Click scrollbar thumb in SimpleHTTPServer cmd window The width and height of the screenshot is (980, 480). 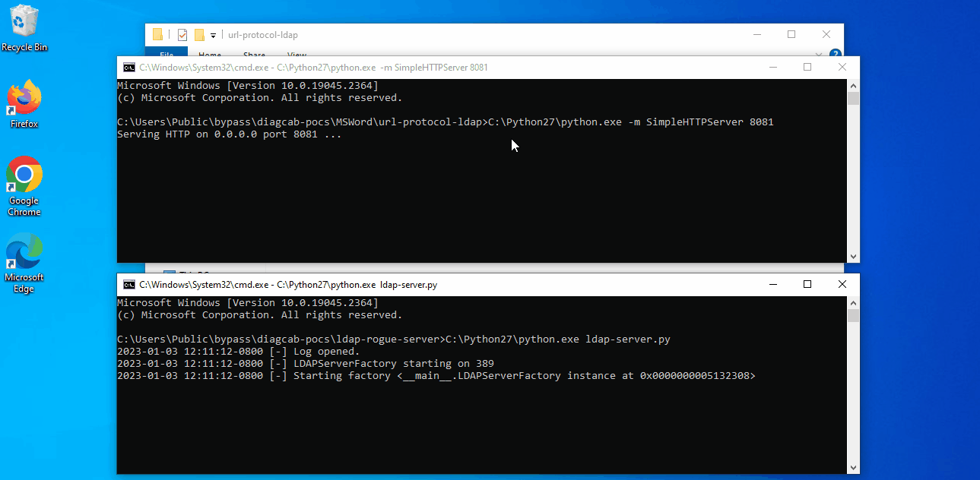coord(853,99)
